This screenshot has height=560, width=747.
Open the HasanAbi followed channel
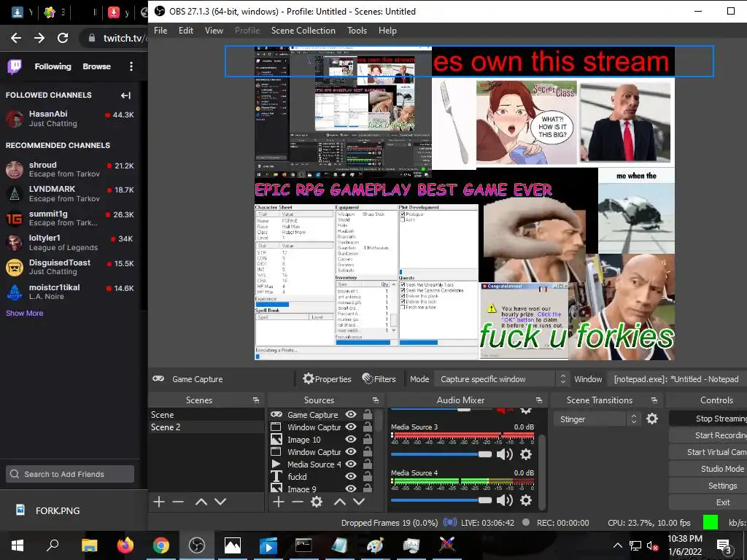(x=70, y=119)
